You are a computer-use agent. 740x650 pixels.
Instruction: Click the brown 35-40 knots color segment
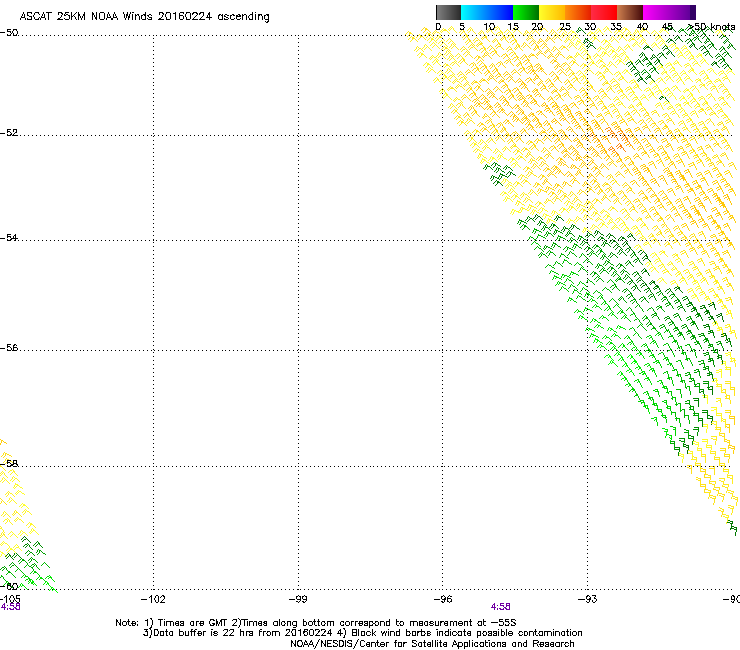click(x=630, y=12)
